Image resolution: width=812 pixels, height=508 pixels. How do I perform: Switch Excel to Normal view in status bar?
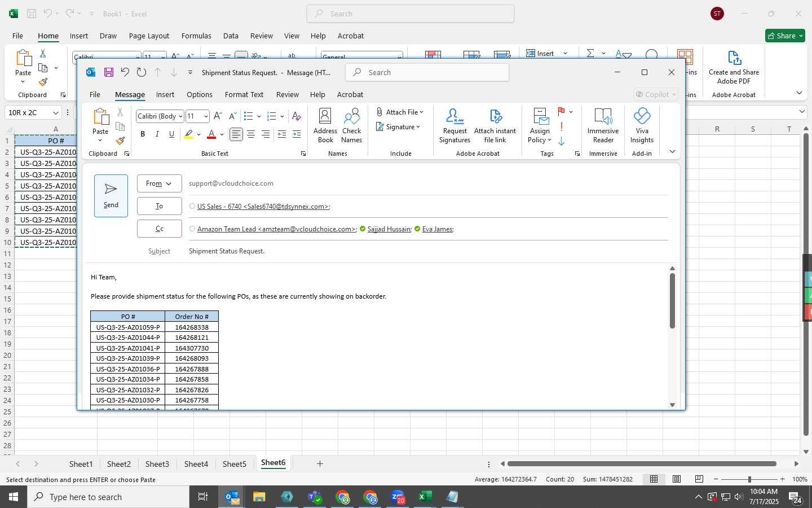pos(654,479)
